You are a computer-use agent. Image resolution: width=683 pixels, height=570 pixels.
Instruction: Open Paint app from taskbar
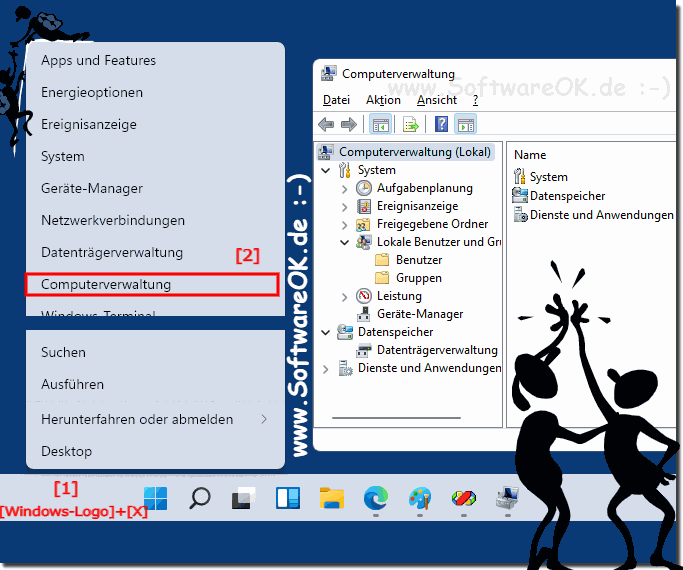420,498
